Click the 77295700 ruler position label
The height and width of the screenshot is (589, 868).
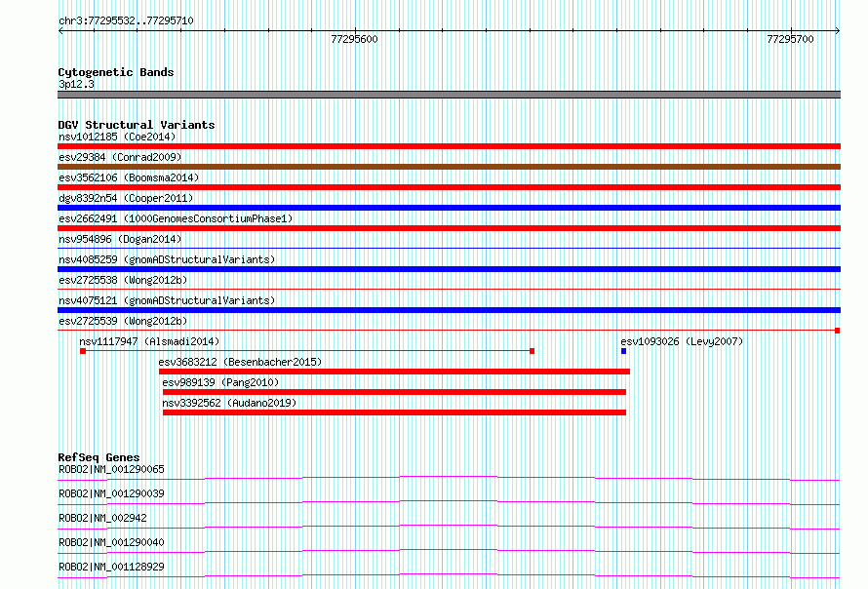(790, 39)
